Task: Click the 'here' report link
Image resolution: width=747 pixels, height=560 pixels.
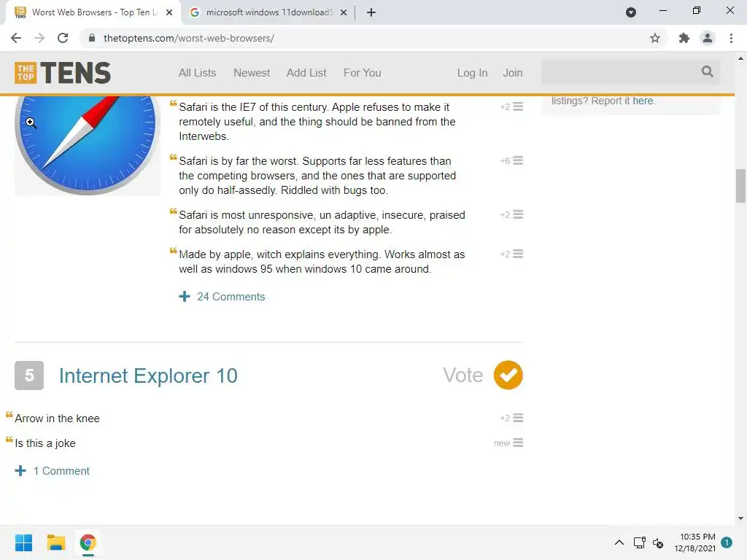Action: tap(643, 101)
